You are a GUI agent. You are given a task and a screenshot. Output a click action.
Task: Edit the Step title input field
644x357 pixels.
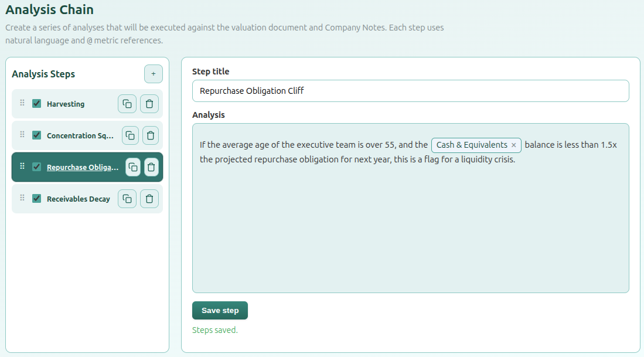coord(410,91)
